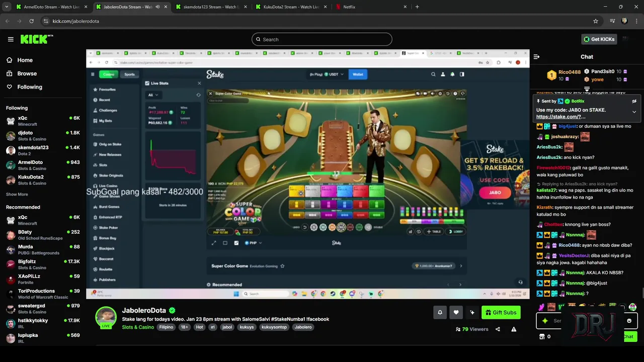The height and width of the screenshot is (362, 644).
Task: View site information icon in address bar
Action: pos(46,21)
